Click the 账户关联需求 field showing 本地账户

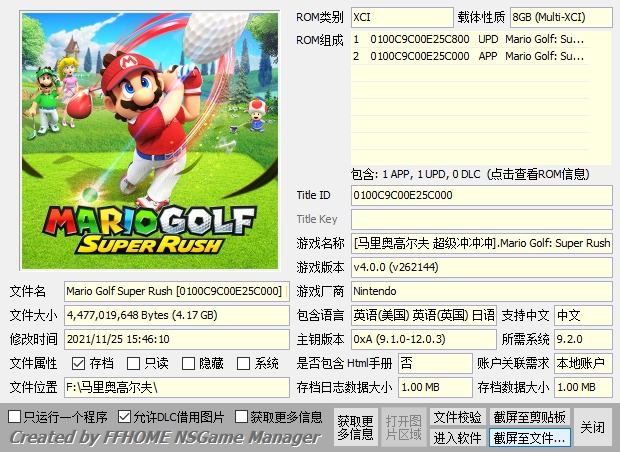point(583,363)
